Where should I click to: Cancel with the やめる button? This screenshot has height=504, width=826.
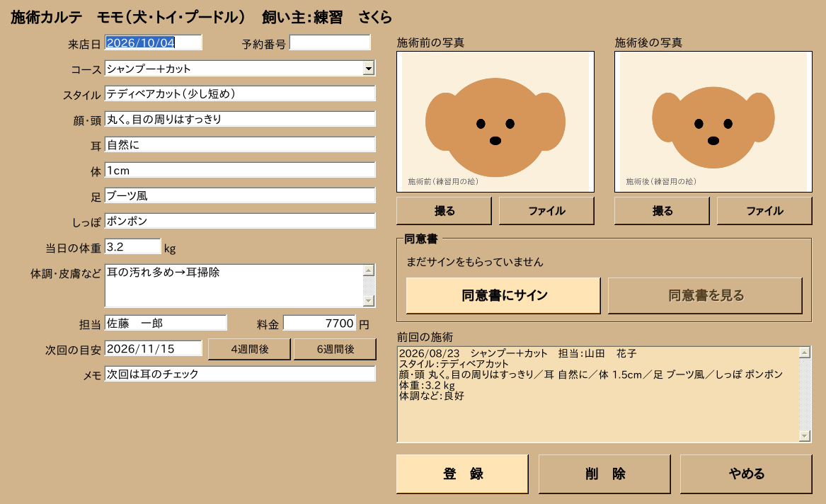pos(746,474)
